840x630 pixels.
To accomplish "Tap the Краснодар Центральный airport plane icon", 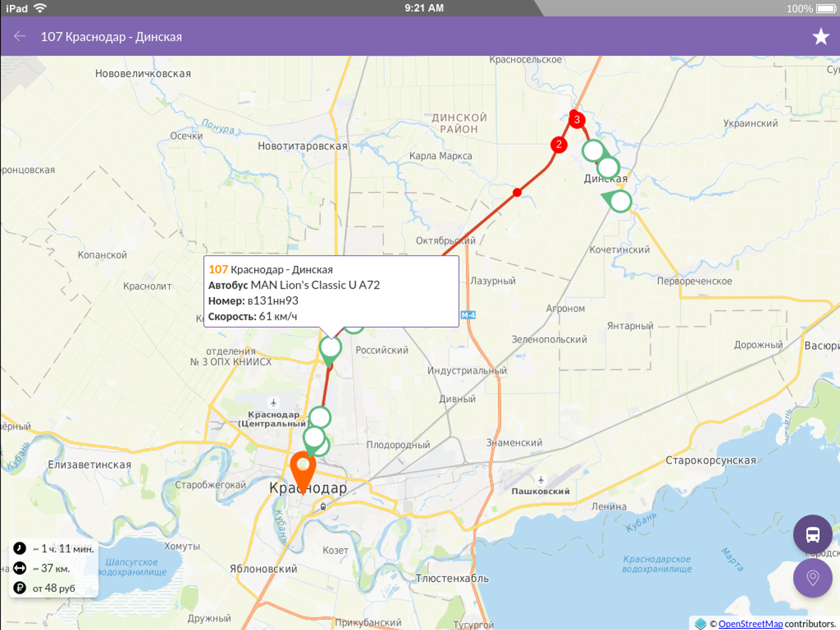I will click(x=273, y=402).
